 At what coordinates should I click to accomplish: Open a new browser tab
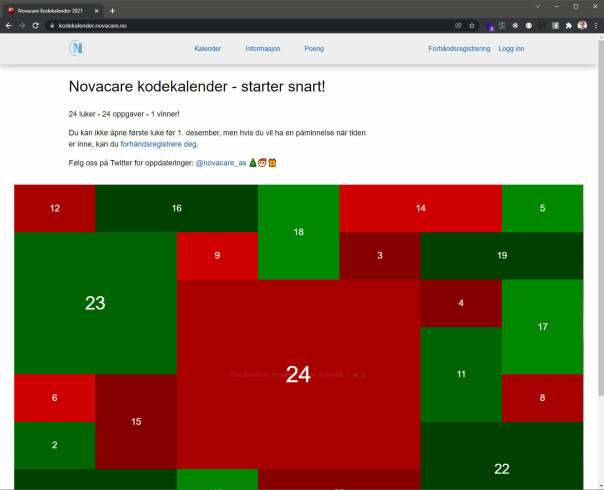[x=112, y=11]
